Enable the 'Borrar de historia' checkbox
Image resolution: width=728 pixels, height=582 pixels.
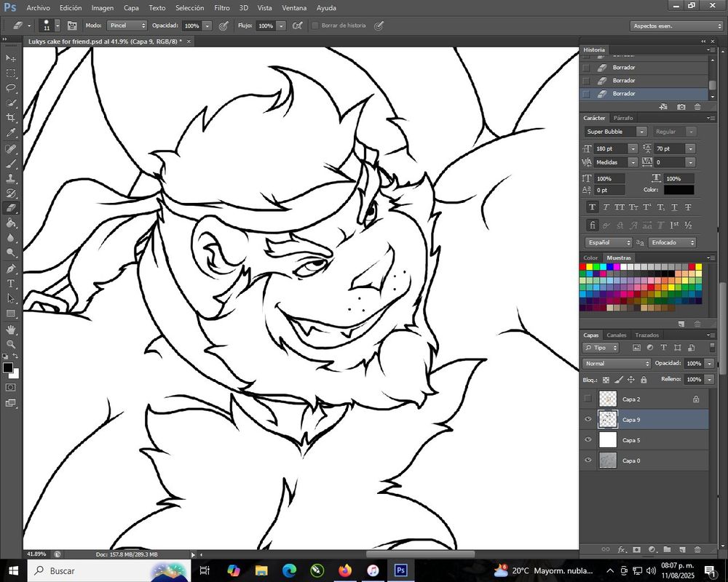[x=315, y=25]
